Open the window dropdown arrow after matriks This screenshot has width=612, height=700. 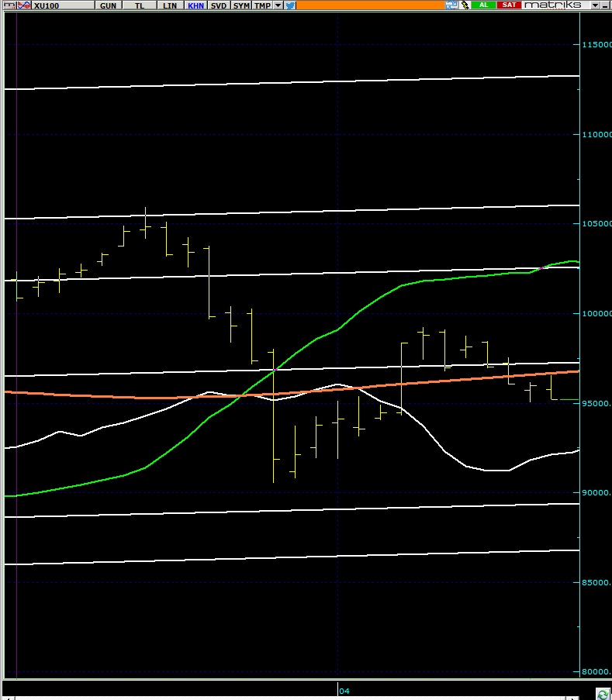pyautogui.click(x=595, y=5)
